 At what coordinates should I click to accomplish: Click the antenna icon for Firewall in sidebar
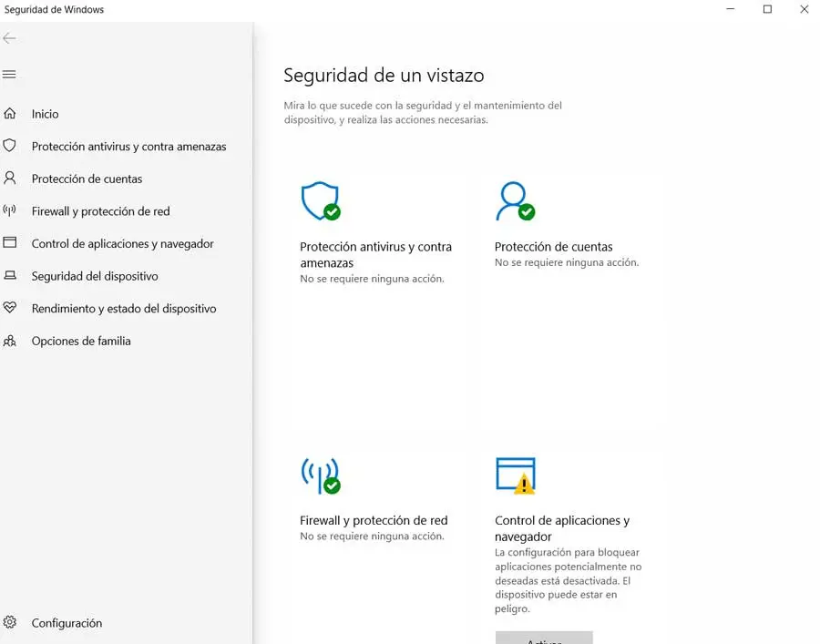click(9, 210)
